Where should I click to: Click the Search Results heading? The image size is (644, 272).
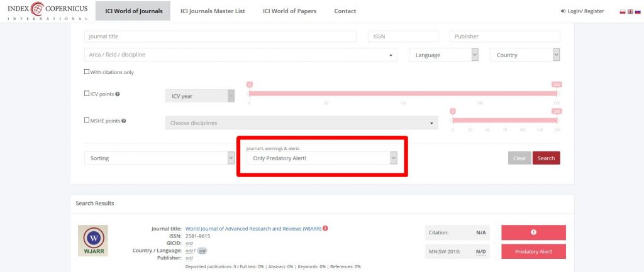pyautogui.click(x=95, y=203)
